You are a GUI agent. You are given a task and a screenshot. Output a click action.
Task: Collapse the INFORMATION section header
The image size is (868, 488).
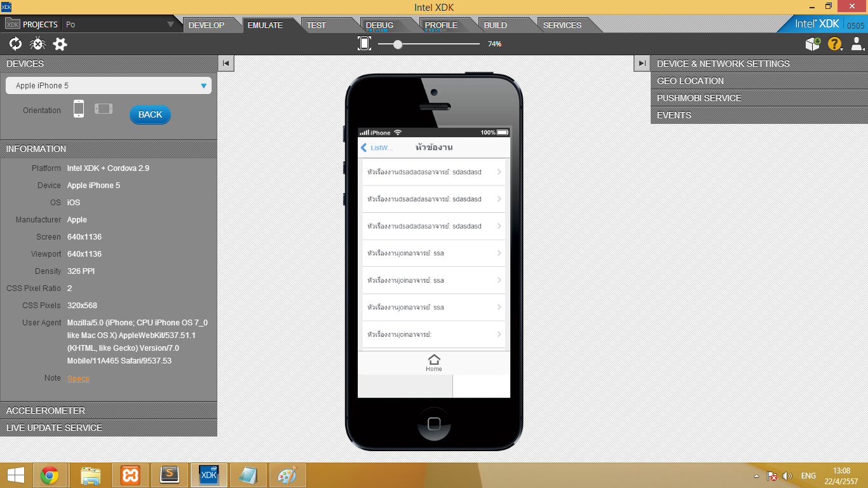[109, 149]
